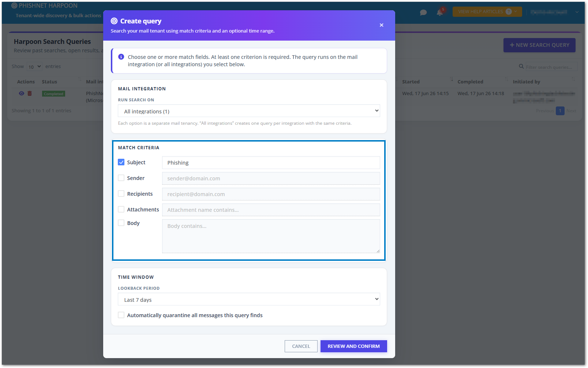This screenshot has width=588, height=368.
Task: Enable the Sender criterion checkbox
Action: 121,178
